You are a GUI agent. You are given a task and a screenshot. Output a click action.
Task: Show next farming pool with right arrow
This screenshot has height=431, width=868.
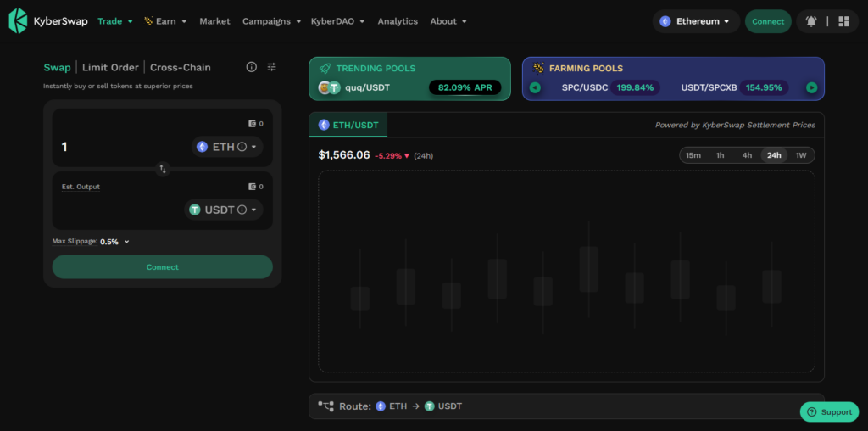click(x=811, y=87)
